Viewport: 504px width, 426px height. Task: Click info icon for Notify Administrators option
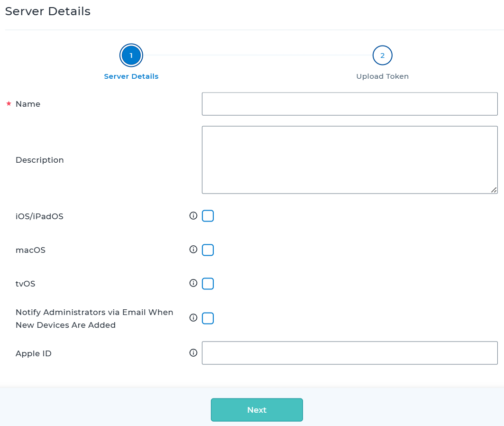click(x=193, y=318)
